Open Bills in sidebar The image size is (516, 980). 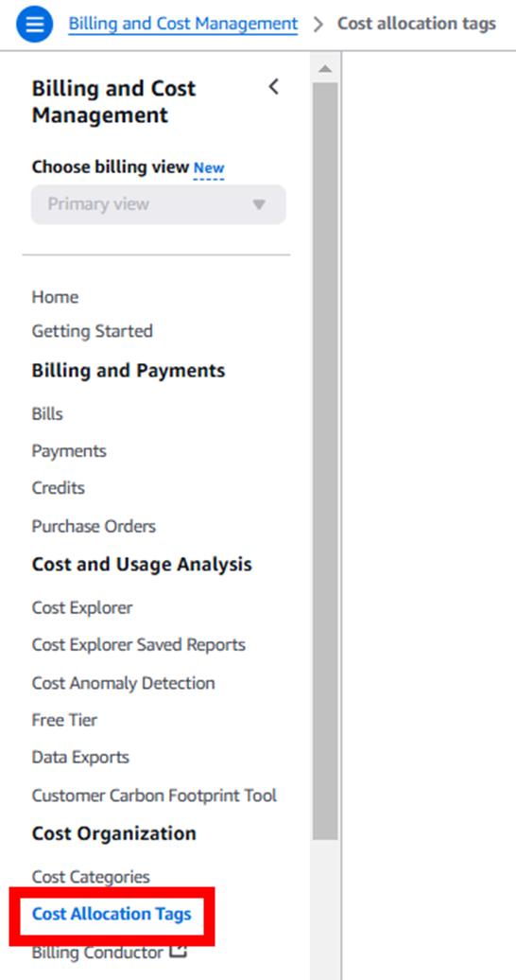pyautogui.click(x=47, y=413)
